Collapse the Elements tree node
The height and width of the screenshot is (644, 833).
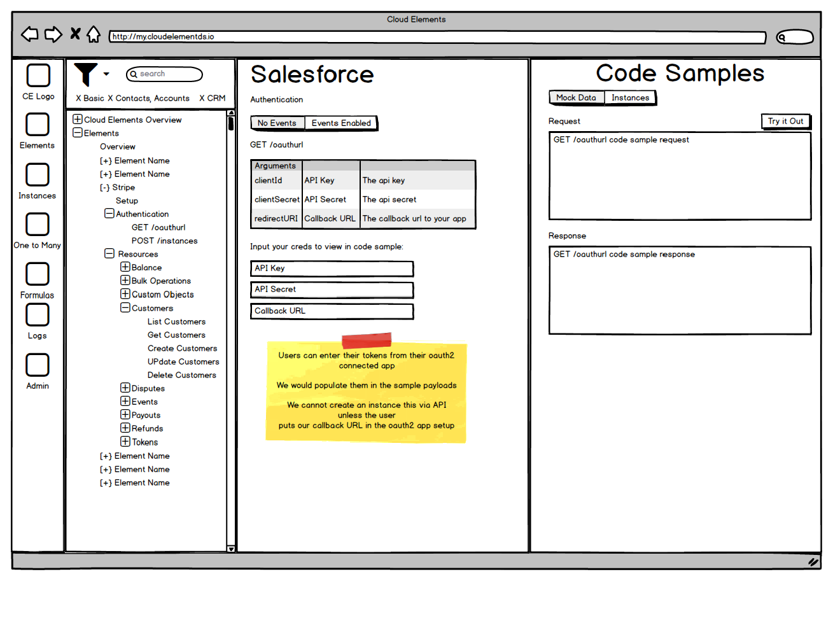(78, 132)
